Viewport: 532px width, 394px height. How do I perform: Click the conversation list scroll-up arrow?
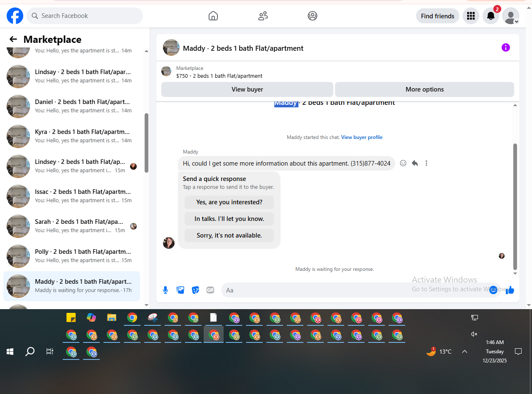146,51
